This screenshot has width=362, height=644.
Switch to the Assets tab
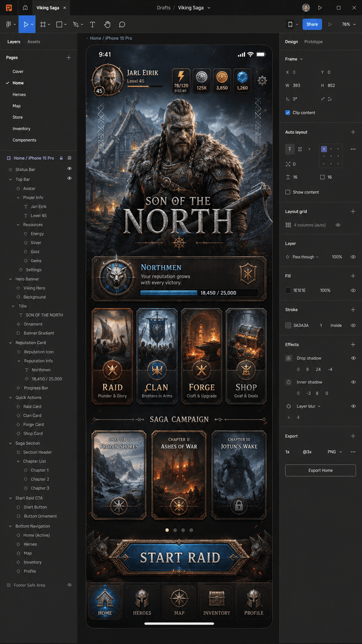tap(34, 42)
